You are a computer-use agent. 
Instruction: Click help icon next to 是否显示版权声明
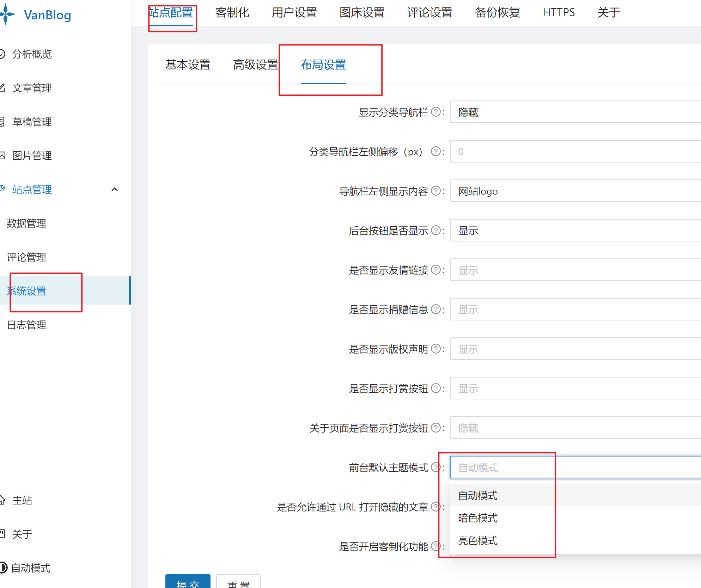coord(436,349)
